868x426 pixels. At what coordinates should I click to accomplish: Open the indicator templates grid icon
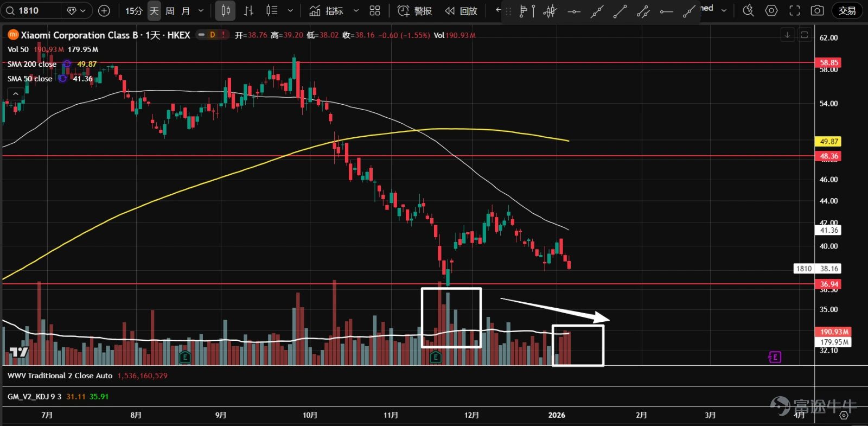[x=375, y=11]
